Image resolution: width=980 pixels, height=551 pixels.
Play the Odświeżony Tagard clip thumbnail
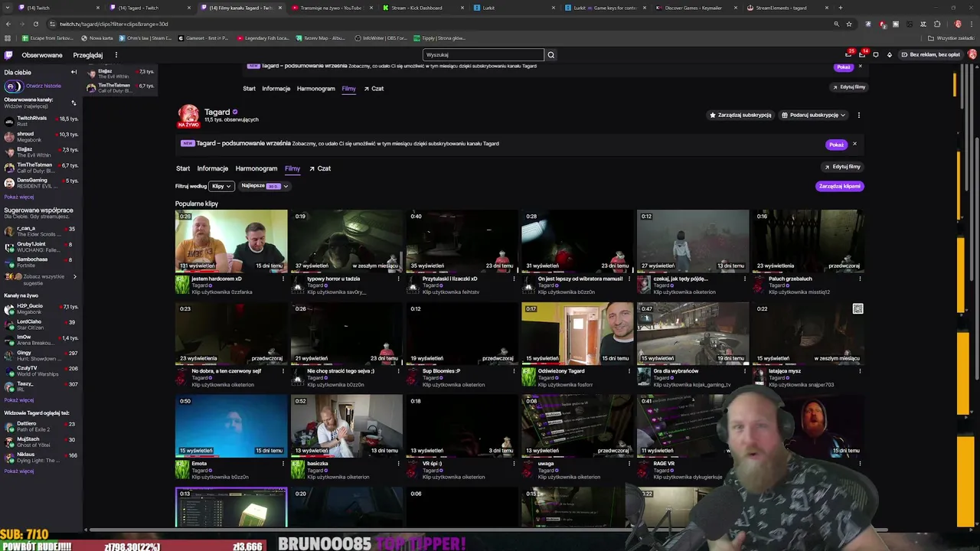point(577,333)
